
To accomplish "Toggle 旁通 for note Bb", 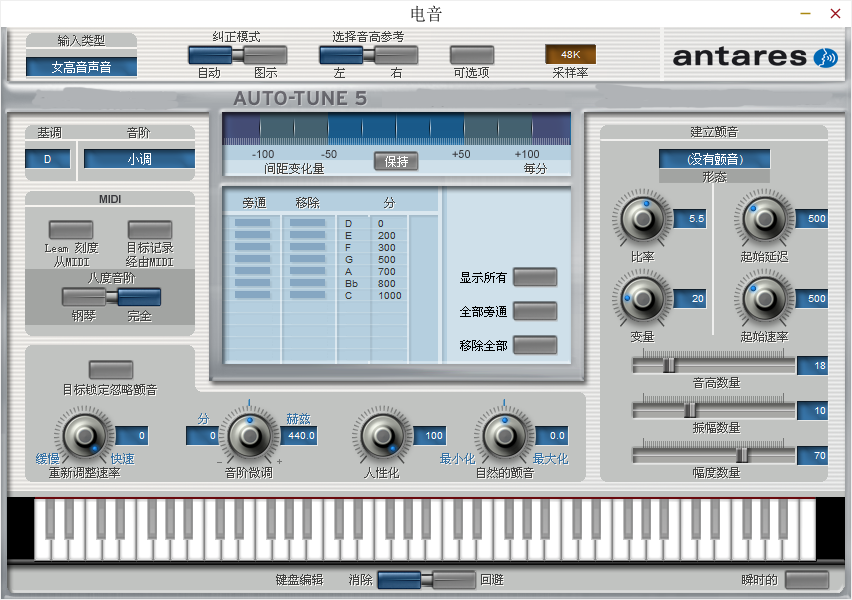I will pos(252,283).
